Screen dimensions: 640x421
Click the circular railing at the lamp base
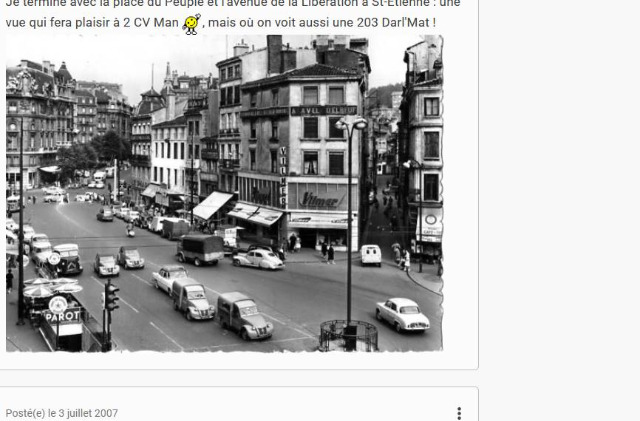coord(348,335)
